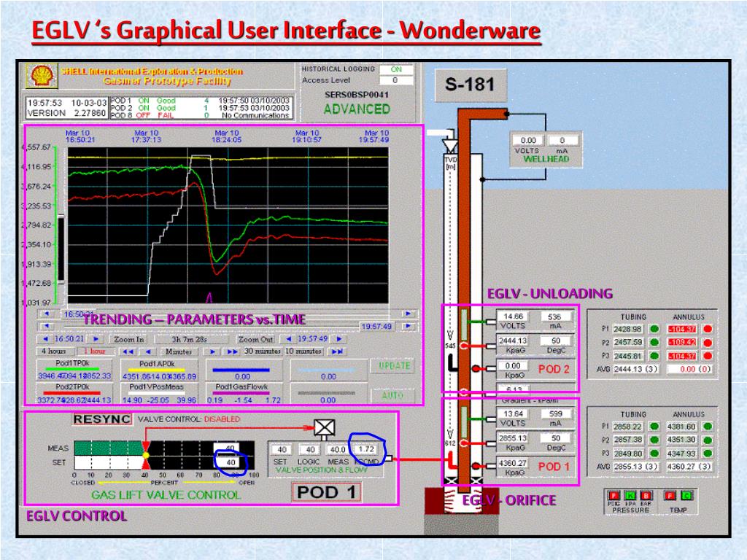Select the 30 minutes time span
This screenshot has height=560, width=747.
263,351
